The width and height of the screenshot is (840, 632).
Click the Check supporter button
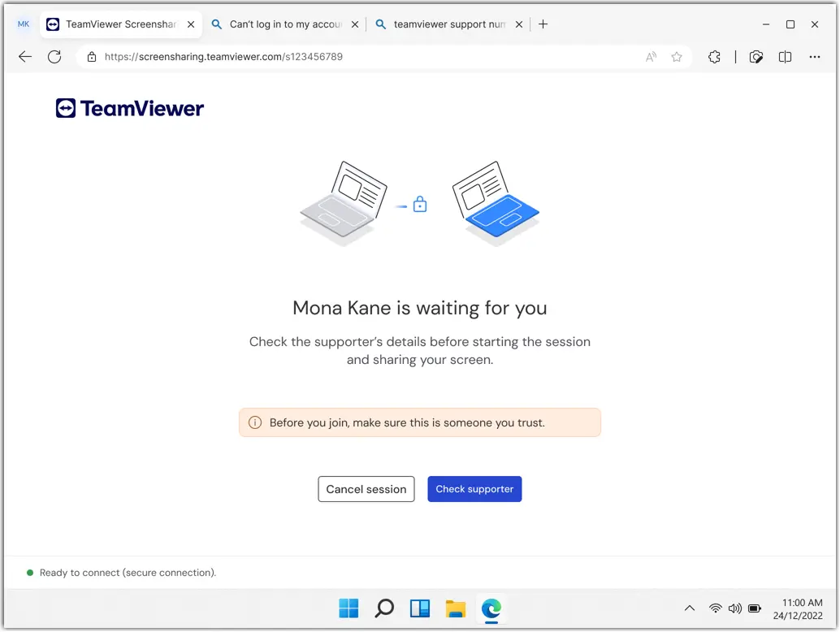(x=474, y=489)
